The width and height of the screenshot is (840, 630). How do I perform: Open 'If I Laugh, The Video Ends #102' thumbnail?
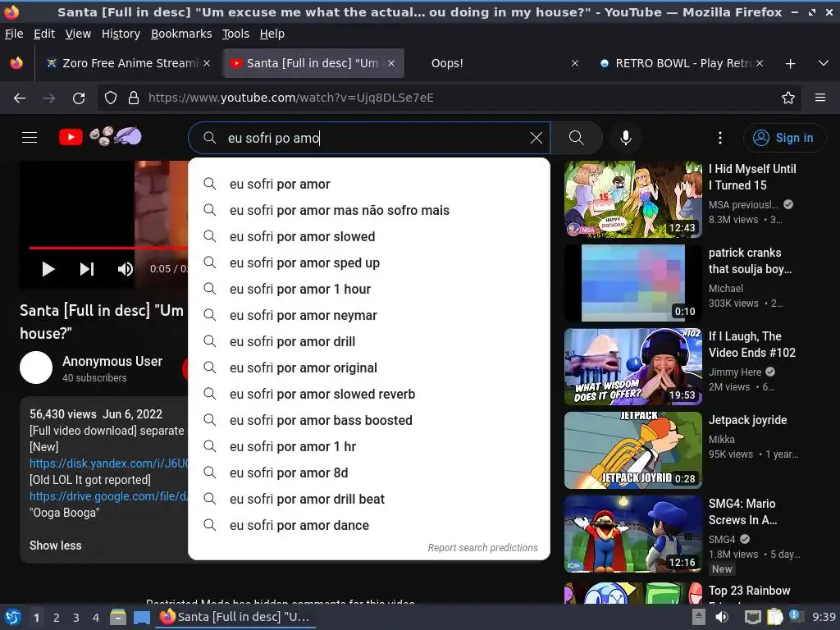click(633, 367)
